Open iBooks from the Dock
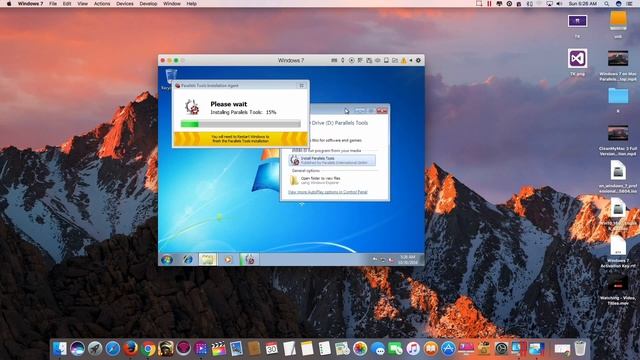 pos(430,349)
